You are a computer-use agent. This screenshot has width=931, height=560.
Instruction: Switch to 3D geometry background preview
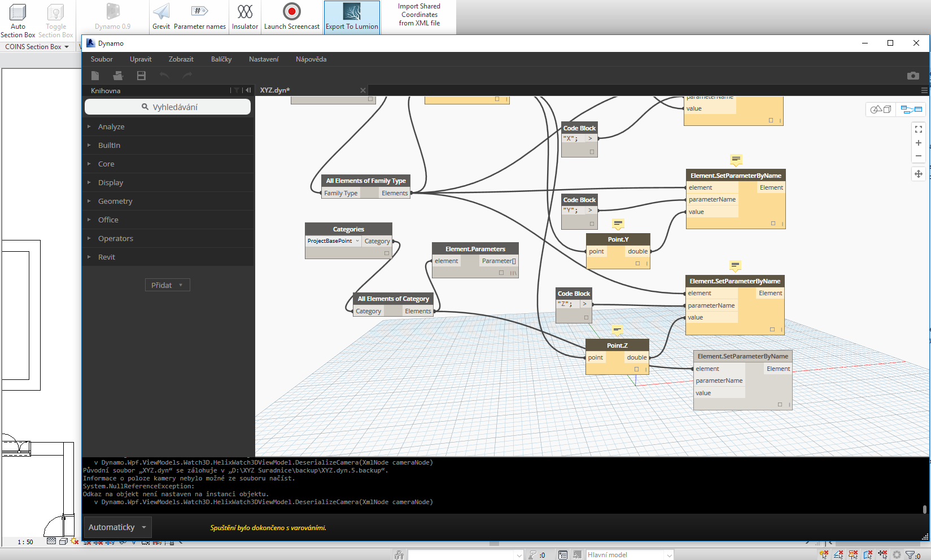pos(880,110)
